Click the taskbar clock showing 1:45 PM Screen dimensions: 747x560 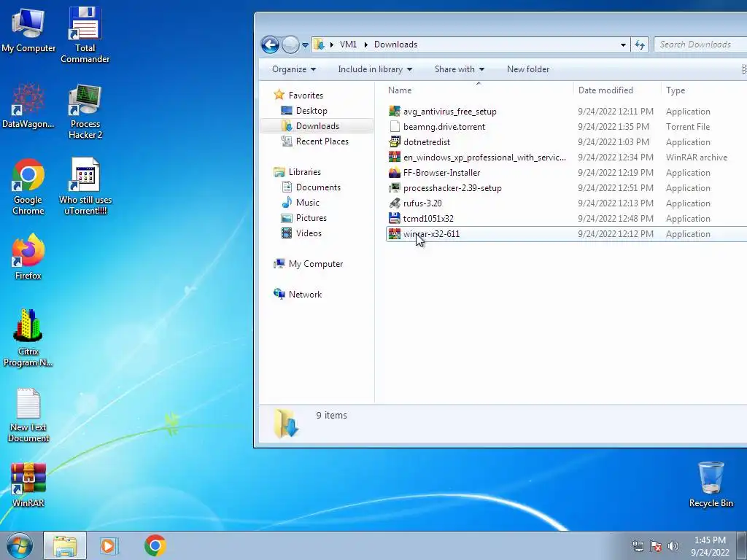click(x=710, y=546)
